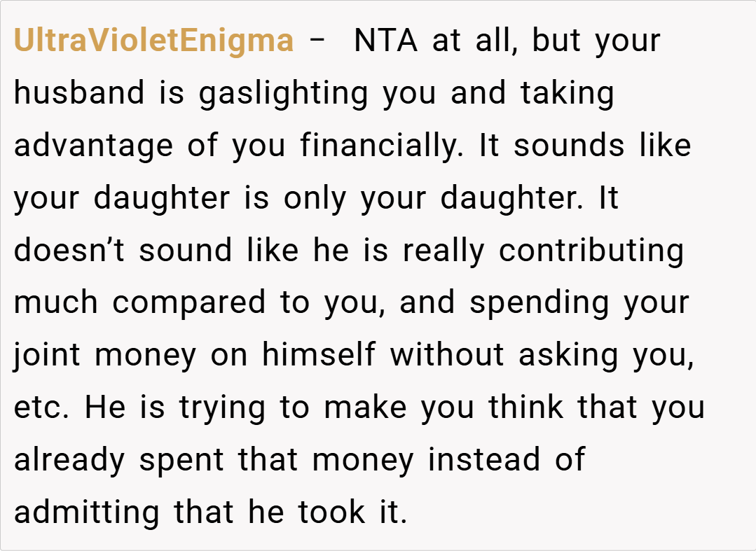Screen dimensions: 756x551
Task: Click the word "already" in the comment
Action: pyautogui.click(x=70, y=460)
